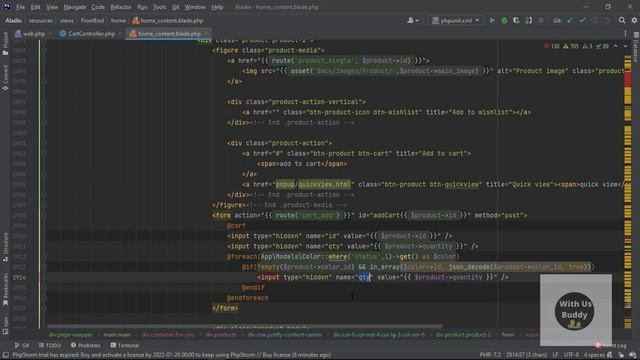The width and height of the screenshot is (640, 360).
Task: Click the LF line separator in status bar
Action: point(555,355)
